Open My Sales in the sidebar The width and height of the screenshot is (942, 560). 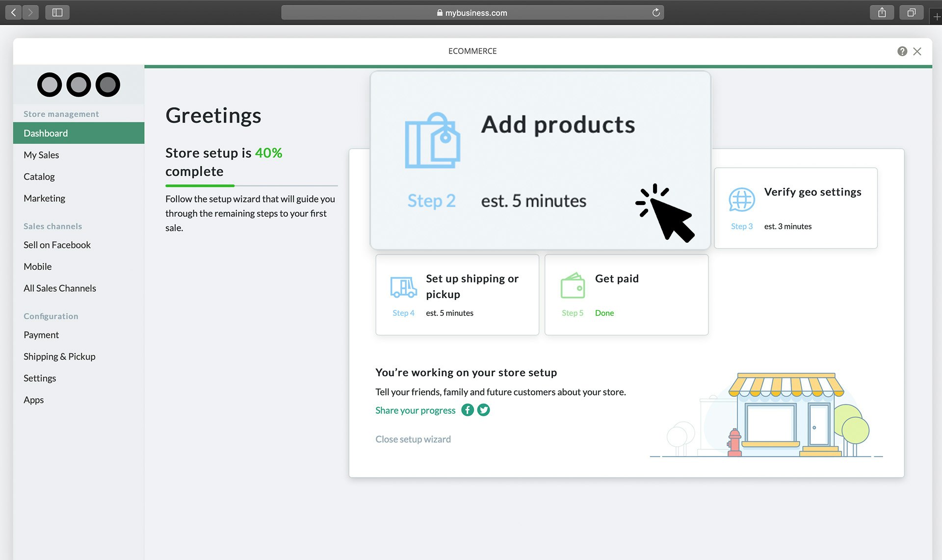[x=41, y=155]
